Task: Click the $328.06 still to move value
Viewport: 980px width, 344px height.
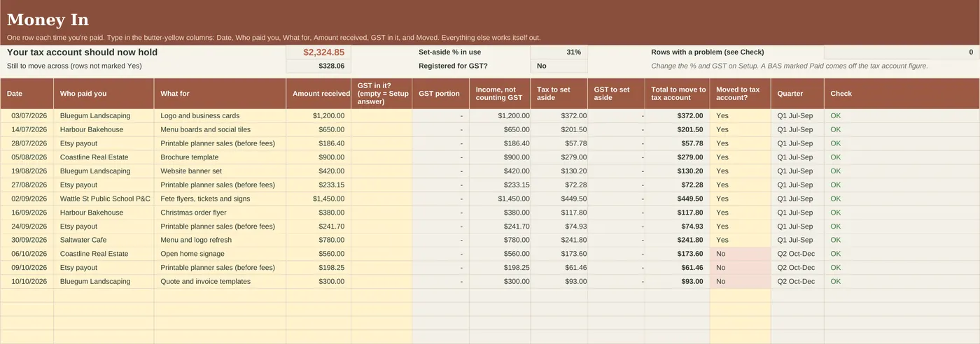Action: point(318,66)
